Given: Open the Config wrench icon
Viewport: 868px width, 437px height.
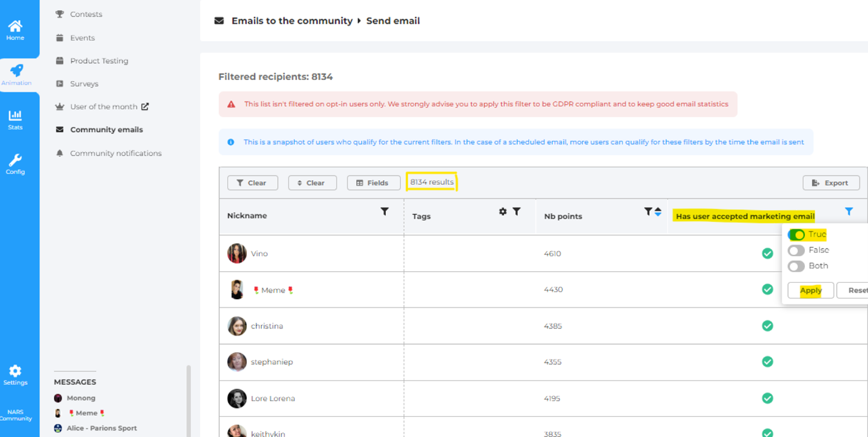Looking at the screenshot, I should pyautogui.click(x=15, y=164).
